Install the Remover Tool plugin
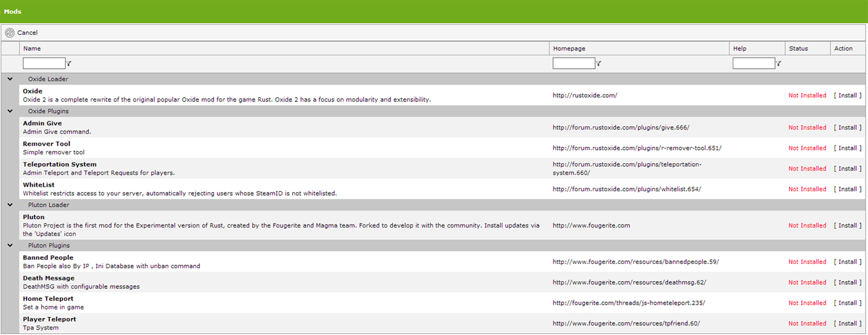 tap(847, 148)
